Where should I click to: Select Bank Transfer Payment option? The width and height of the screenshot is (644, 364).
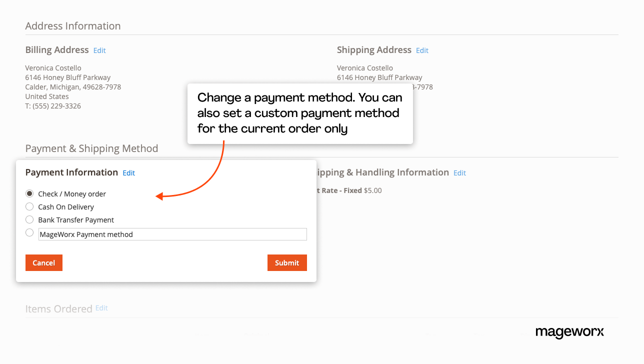click(x=29, y=219)
